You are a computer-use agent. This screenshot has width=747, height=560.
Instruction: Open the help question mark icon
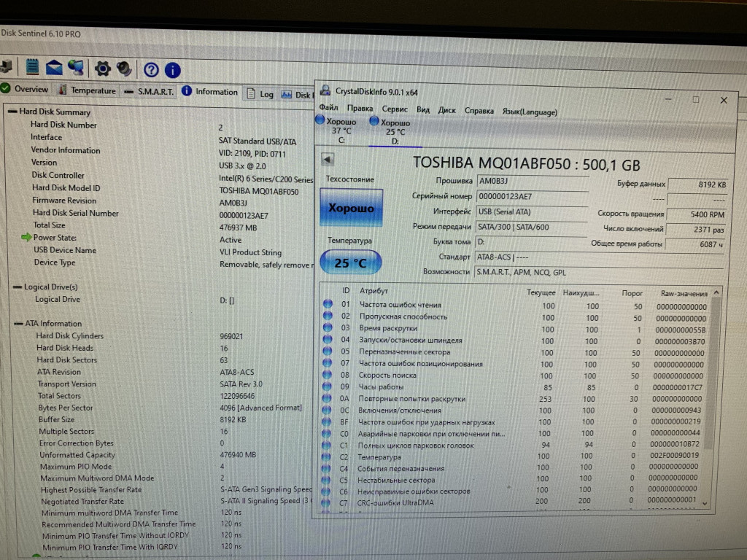click(151, 70)
